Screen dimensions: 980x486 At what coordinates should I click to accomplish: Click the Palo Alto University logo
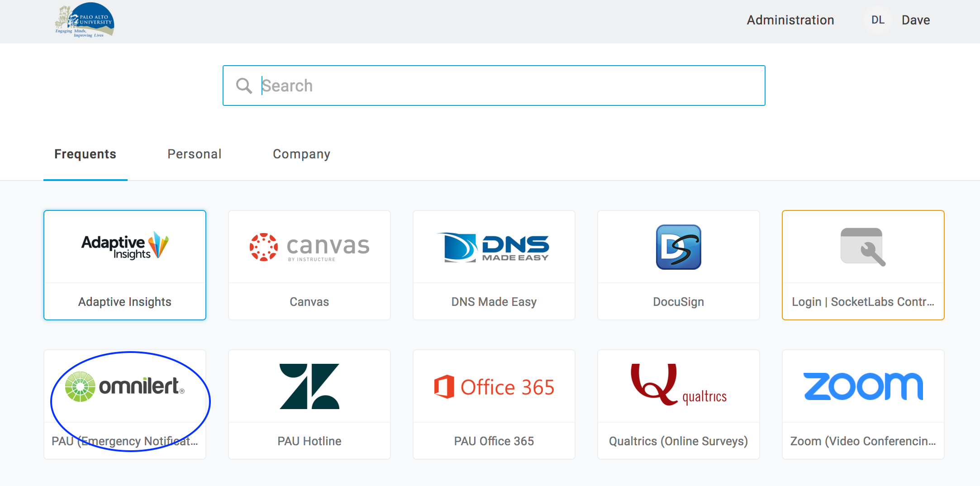coord(85,20)
